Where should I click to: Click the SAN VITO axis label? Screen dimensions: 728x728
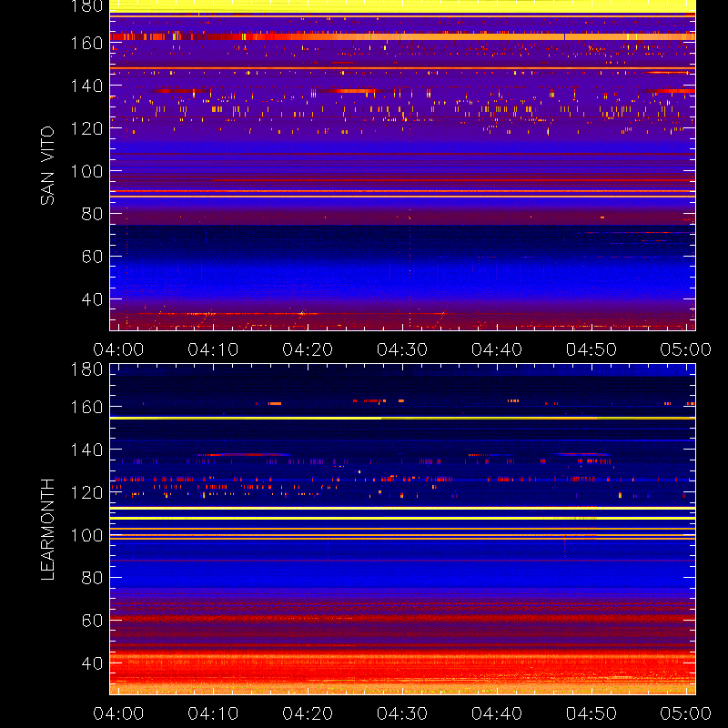47,166
